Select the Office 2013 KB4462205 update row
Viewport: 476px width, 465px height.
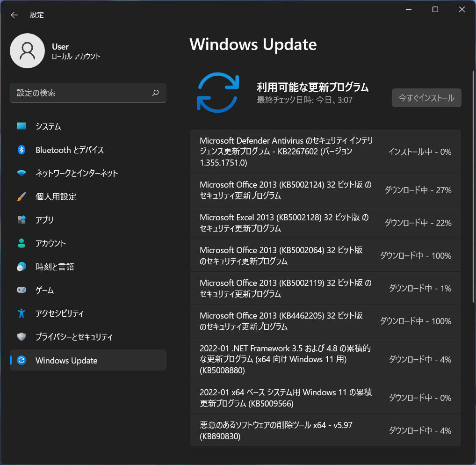pos(325,321)
